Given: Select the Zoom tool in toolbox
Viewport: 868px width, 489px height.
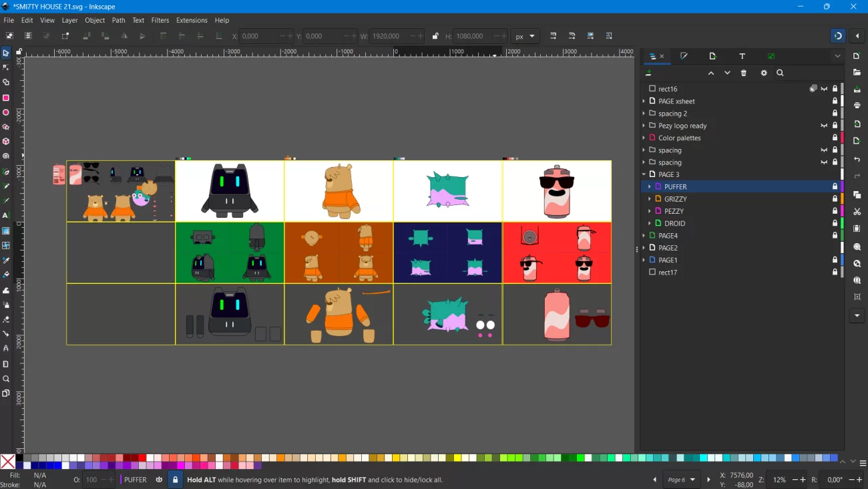Looking at the screenshot, I should (6, 379).
